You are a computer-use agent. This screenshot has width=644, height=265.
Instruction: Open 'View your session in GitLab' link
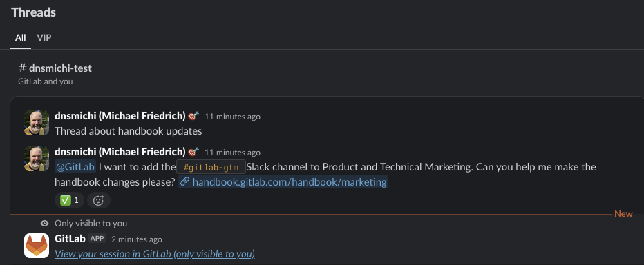[x=155, y=254]
